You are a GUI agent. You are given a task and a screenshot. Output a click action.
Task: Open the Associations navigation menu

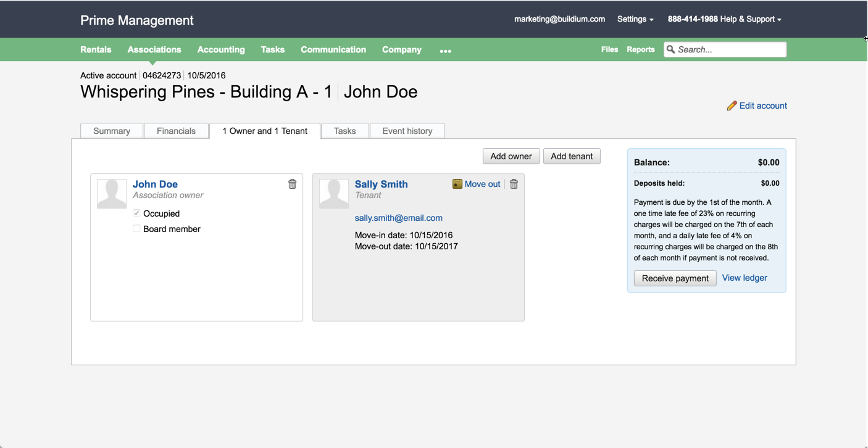154,49
